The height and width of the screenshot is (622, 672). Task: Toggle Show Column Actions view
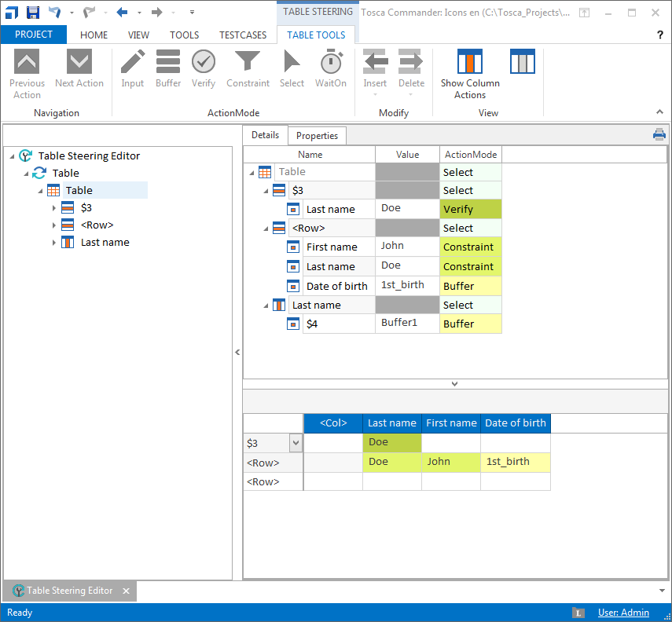point(470,62)
